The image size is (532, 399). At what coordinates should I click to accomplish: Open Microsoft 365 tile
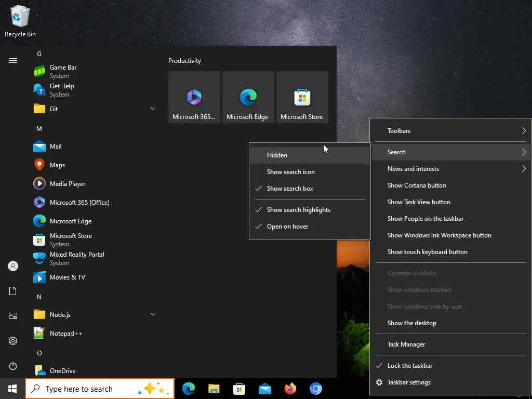click(x=194, y=97)
